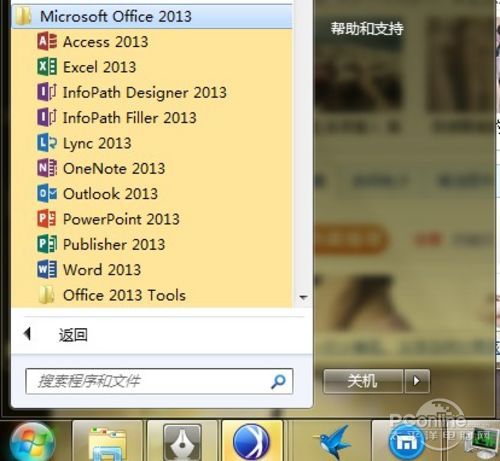Click the Office 2013 Tools folder icon
This screenshot has height=461, width=500.
click(x=46, y=295)
